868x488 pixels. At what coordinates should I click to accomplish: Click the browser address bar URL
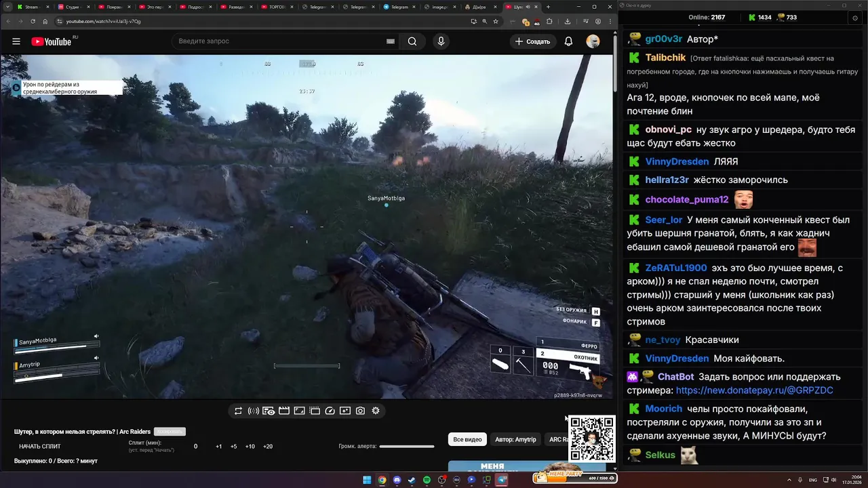pyautogui.click(x=104, y=21)
